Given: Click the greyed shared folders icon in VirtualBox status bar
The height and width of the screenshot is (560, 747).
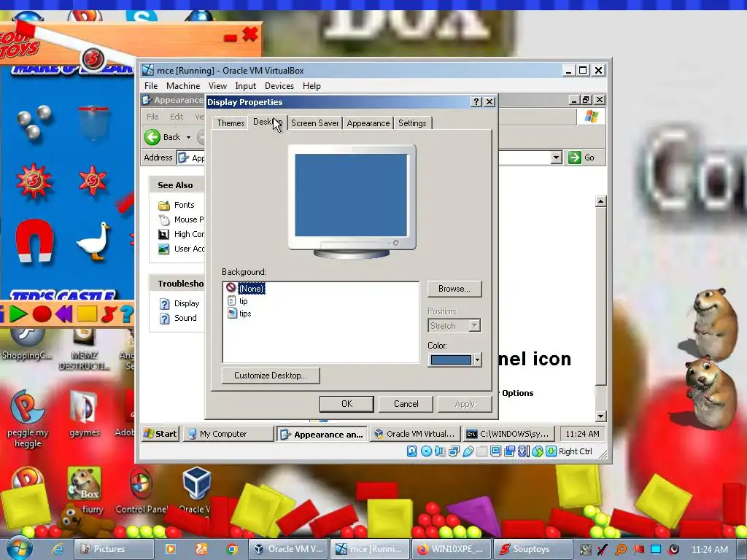Looking at the screenshot, I should pyautogui.click(x=481, y=451).
